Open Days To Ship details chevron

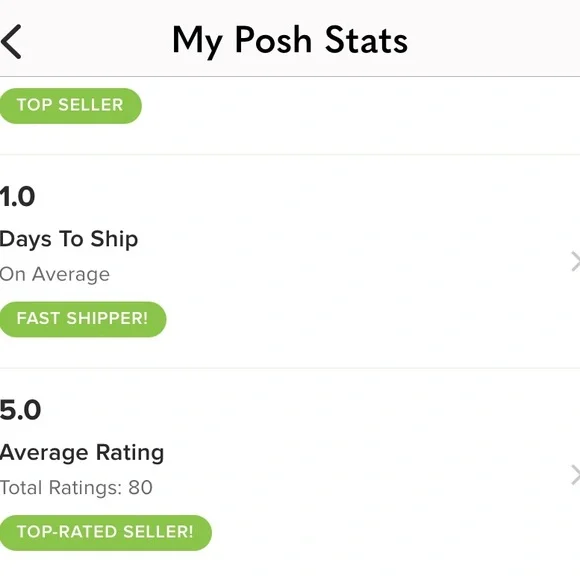575,261
